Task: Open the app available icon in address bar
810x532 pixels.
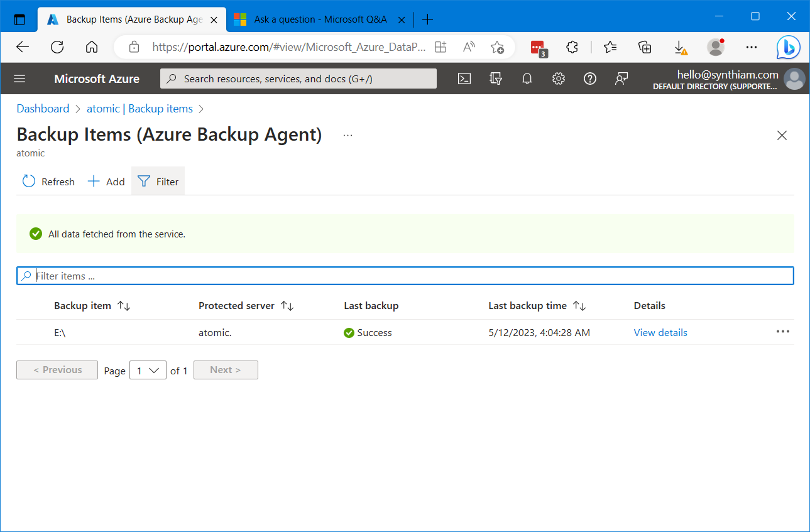Action: (441, 47)
